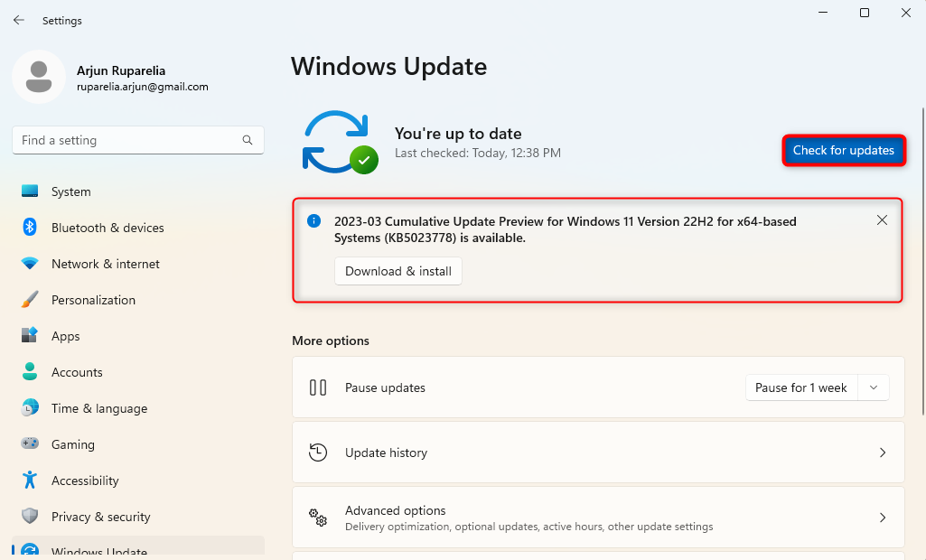Click the Advanced options gears icon
926x560 pixels.
pos(318,518)
